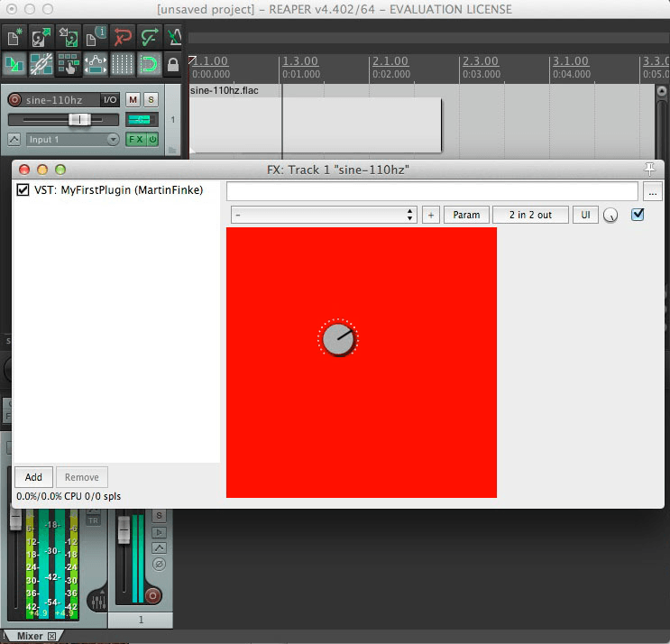Image resolution: width=670 pixels, height=644 pixels.
Task: Toggle auto-crossfade icon in toolbar
Action: [x=14, y=64]
